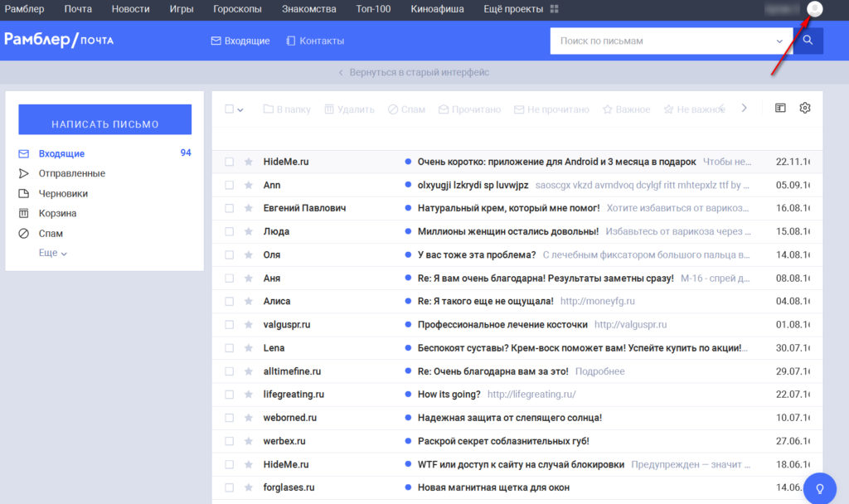Viewport: 849px width, 504px height.
Task: Open user profile avatar in top bar
Action: point(815,9)
